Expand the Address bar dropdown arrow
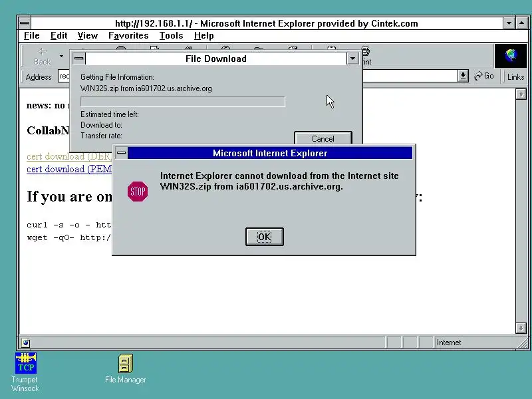This screenshot has height=399, width=532. 463,76
